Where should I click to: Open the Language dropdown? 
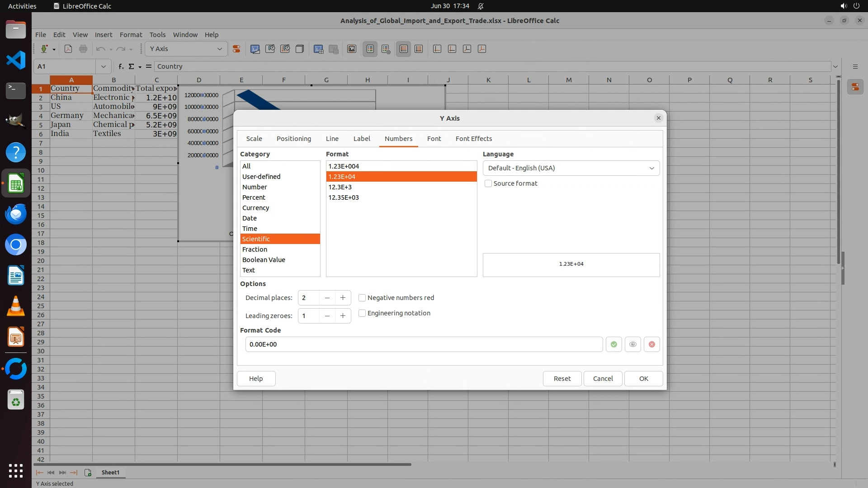coord(571,168)
